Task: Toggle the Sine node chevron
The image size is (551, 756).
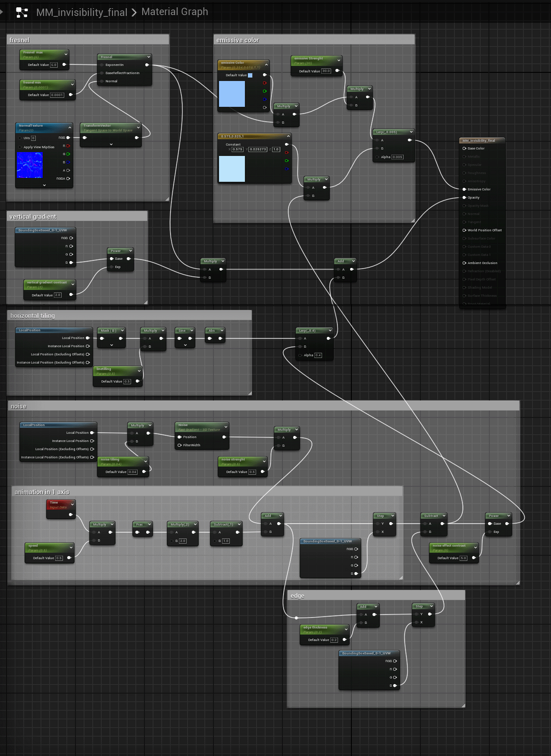Action: click(x=191, y=330)
